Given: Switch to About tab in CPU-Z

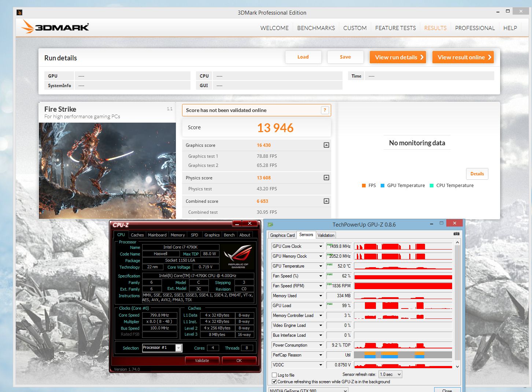Looking at the screenshot, I should click(x=245, y=235).
